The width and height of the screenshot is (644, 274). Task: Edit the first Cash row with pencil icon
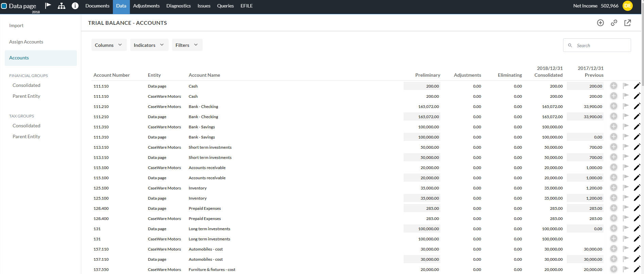click(x=637, y=86)
